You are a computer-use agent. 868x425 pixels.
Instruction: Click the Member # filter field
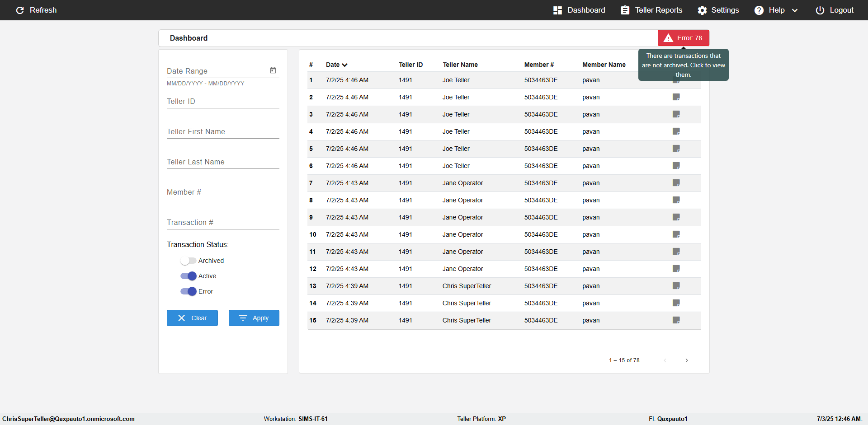[223, 192]
